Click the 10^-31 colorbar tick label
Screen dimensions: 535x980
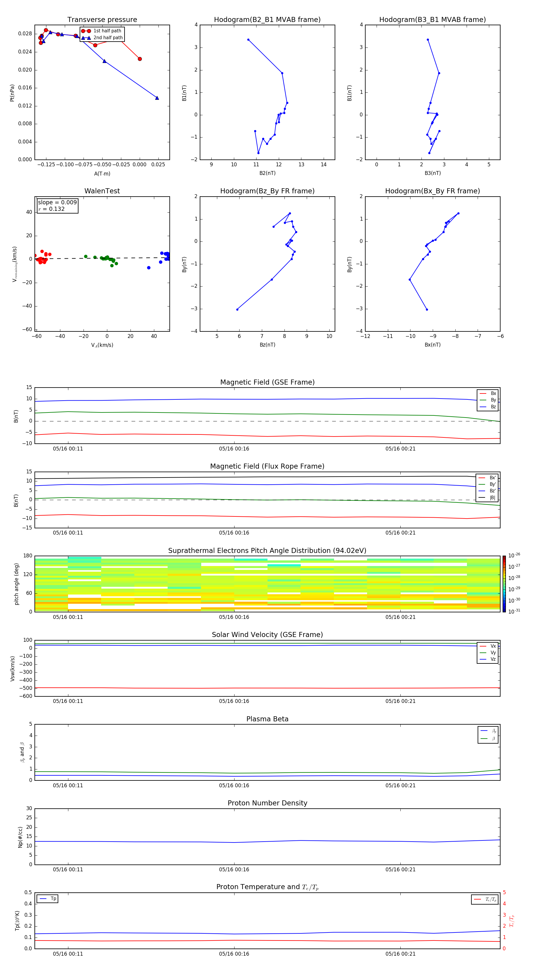point(514,611)
